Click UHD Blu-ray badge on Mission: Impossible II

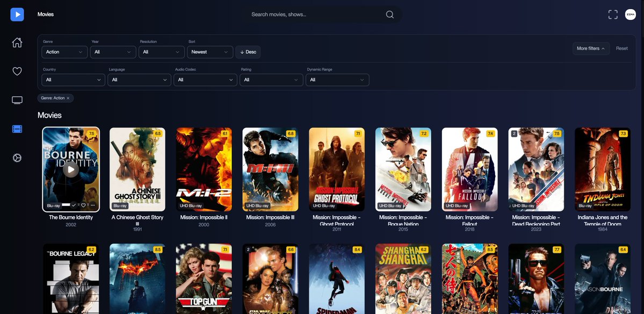click(191, 205)
